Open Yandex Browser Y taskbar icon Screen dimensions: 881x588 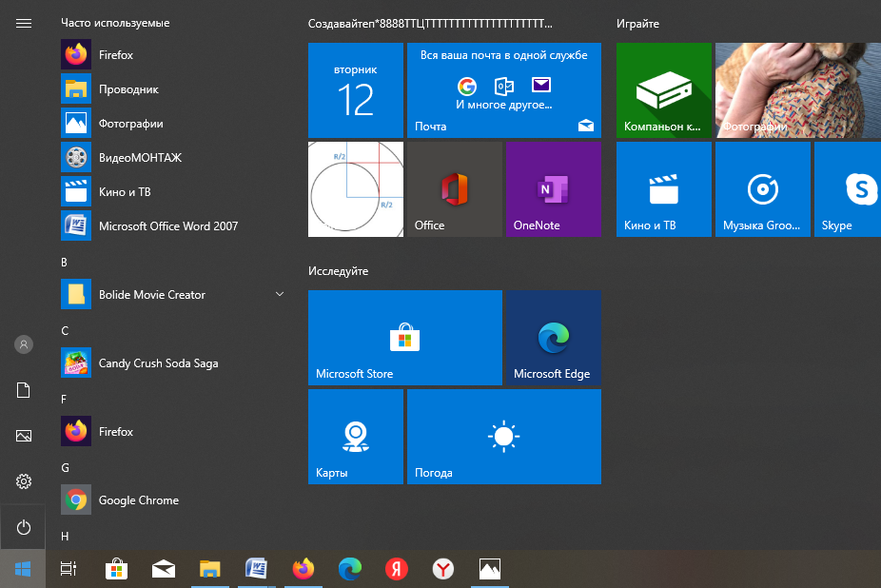[443, 569]
